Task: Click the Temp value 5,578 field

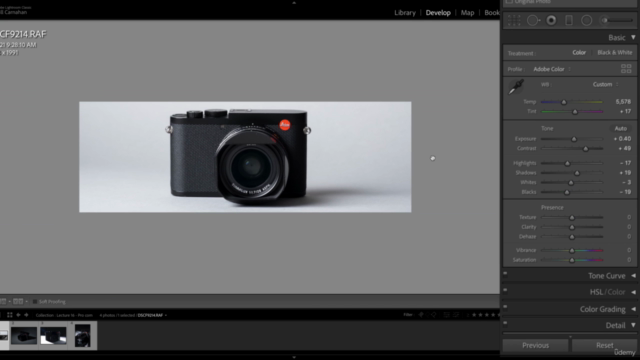Action: pos(623,102)
